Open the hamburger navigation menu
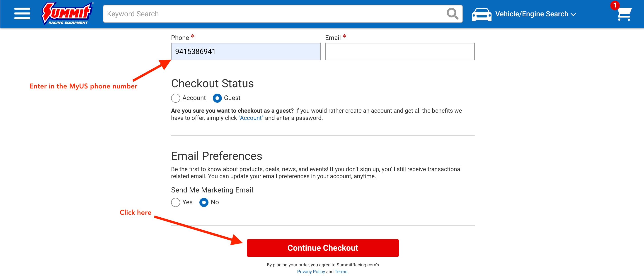The width and height of the screenshot is (644, 277). pos(21,14)
